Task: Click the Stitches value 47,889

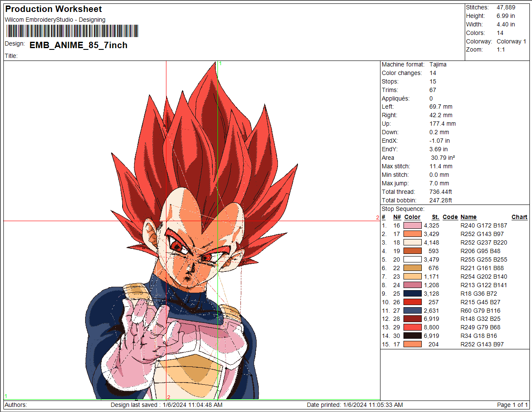Action: [506, 7]
